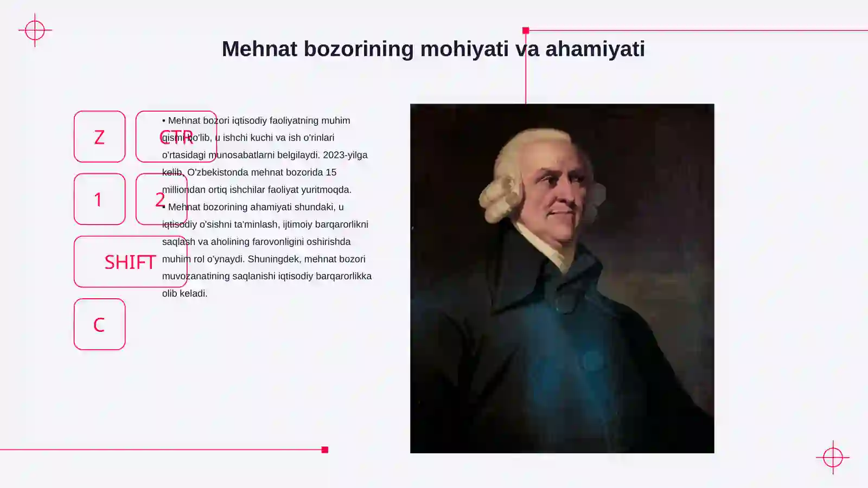This screenshot has height=488, width=868.
Task: Select the slide title 'Mehnat bozorining mohiyati va ahamiyati'
Action: pyautogui.click(x=433, y=49)
